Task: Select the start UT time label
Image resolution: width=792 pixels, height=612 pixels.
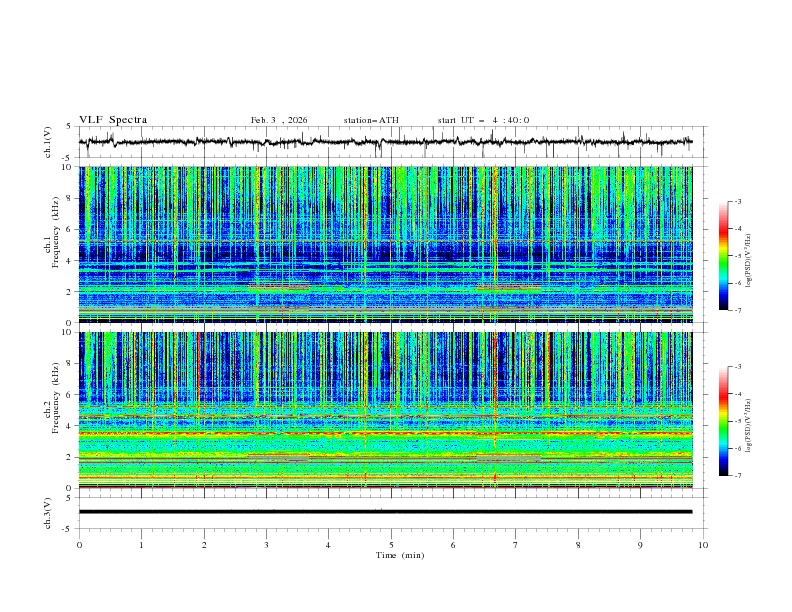Action: point(483,120)
